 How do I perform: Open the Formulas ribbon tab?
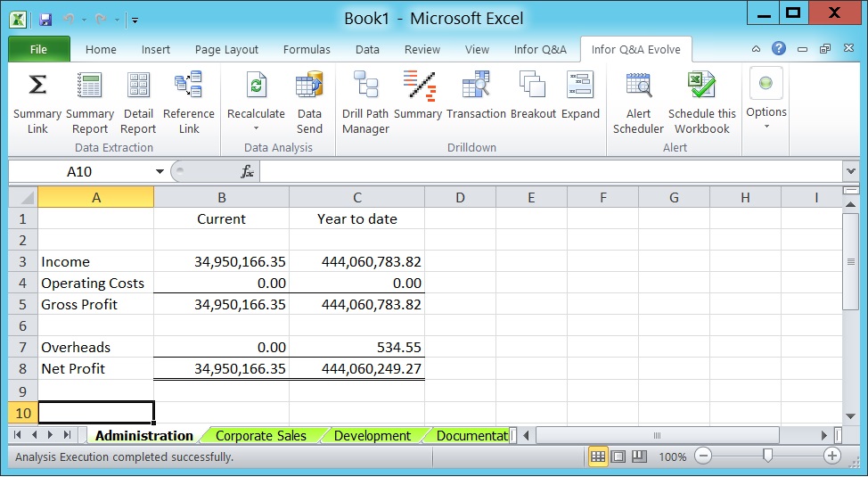click(x=307, y=49)
